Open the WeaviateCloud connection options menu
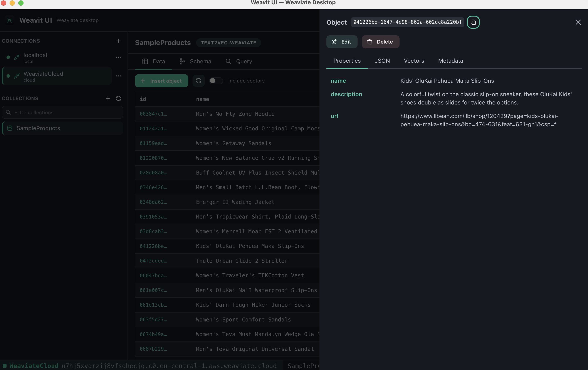The width and height of the screenshot is (588, 370). tap(118, 76)
